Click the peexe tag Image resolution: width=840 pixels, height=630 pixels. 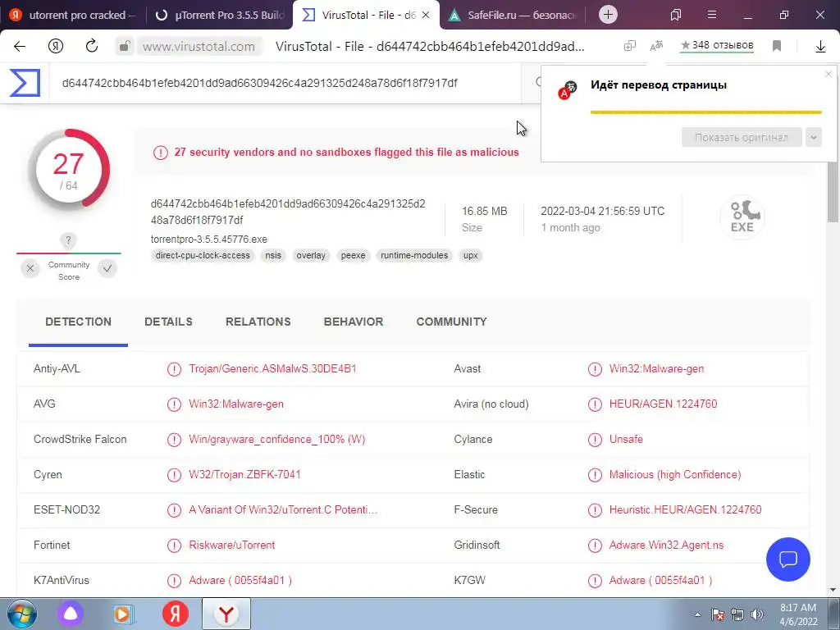click(x=353, y=256)
